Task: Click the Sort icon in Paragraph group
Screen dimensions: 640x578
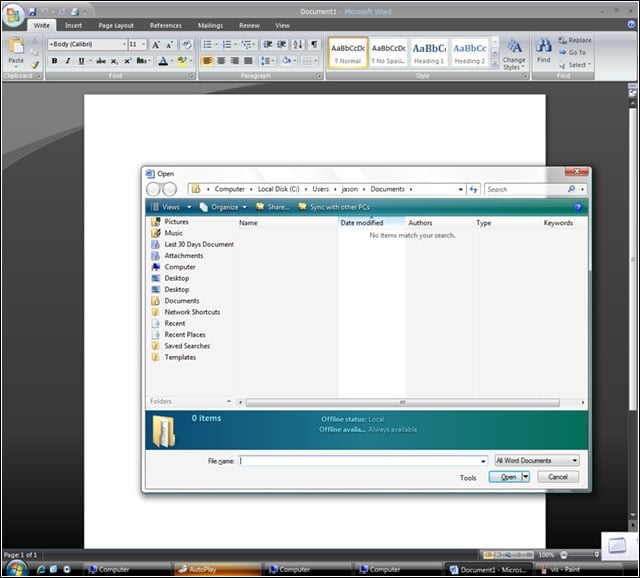Action: tap(298, 44)
